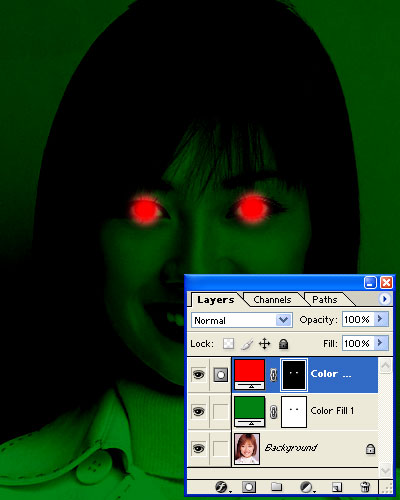Click the red color fill swatch thumbnail
The image size is (400, 500).
(x=250, y=374)
